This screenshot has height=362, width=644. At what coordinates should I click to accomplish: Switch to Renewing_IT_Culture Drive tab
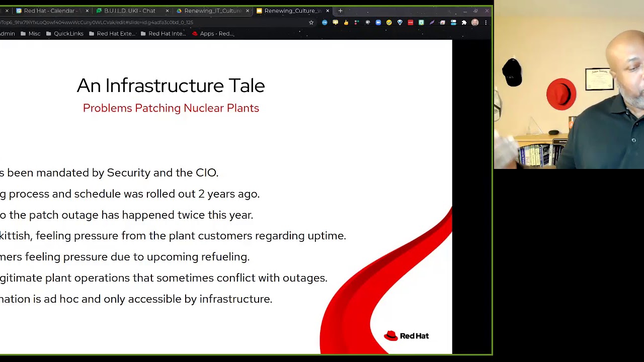(x=212, y=11)
